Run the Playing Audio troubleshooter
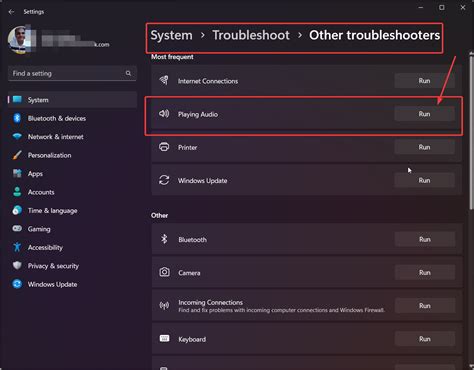The width and height of the screenshot is (474, 370). click(x=424, y=114)
